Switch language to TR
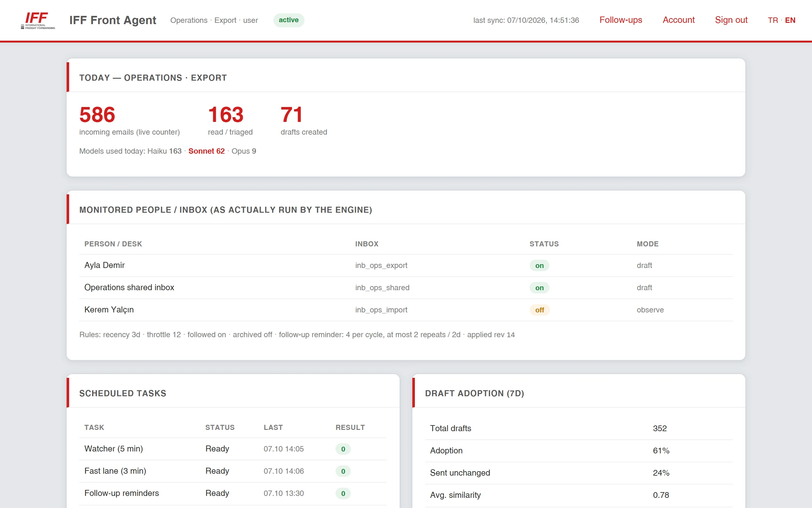 773,20
